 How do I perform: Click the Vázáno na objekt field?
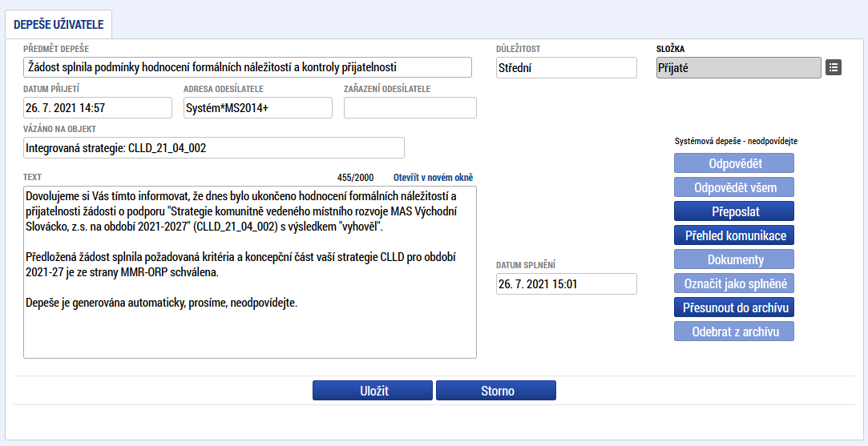[x=214, y=148]
